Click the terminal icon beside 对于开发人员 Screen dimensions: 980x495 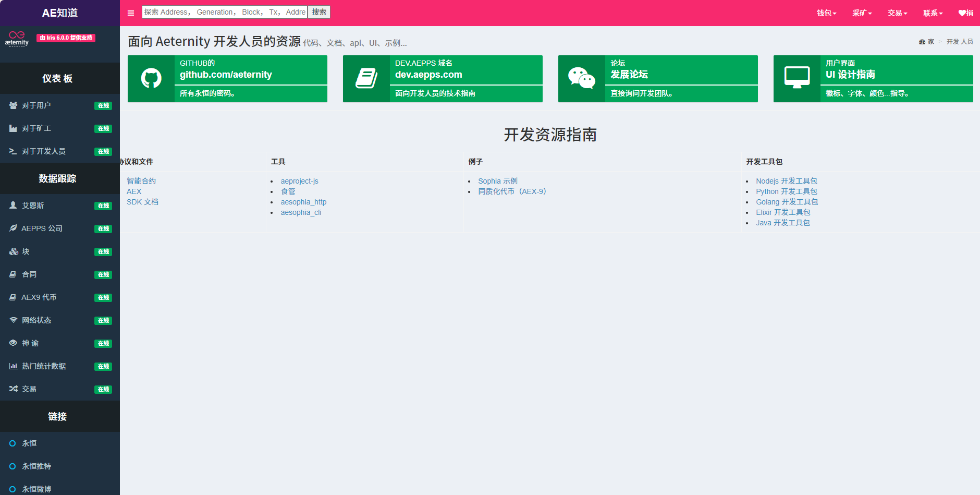point(13,151)
